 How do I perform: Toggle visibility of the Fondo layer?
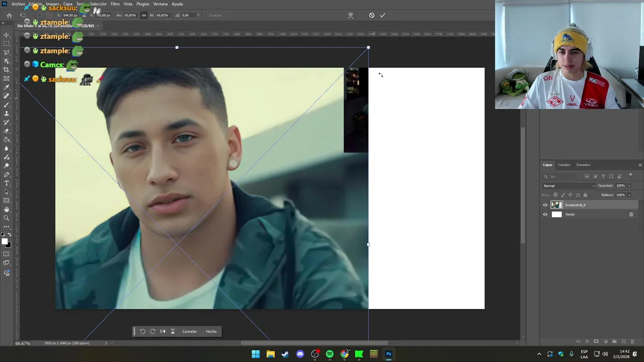pyautogui.click(x=545, y=215)
